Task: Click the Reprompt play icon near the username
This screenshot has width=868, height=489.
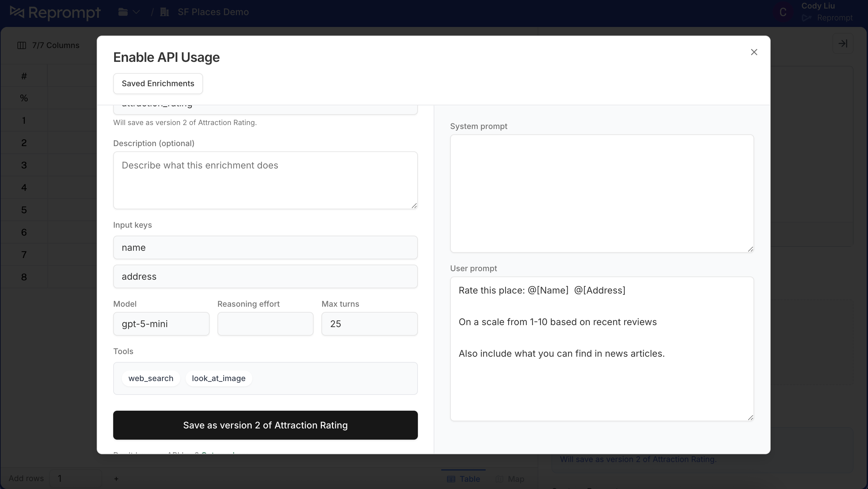Action: [x=807, y=18]
